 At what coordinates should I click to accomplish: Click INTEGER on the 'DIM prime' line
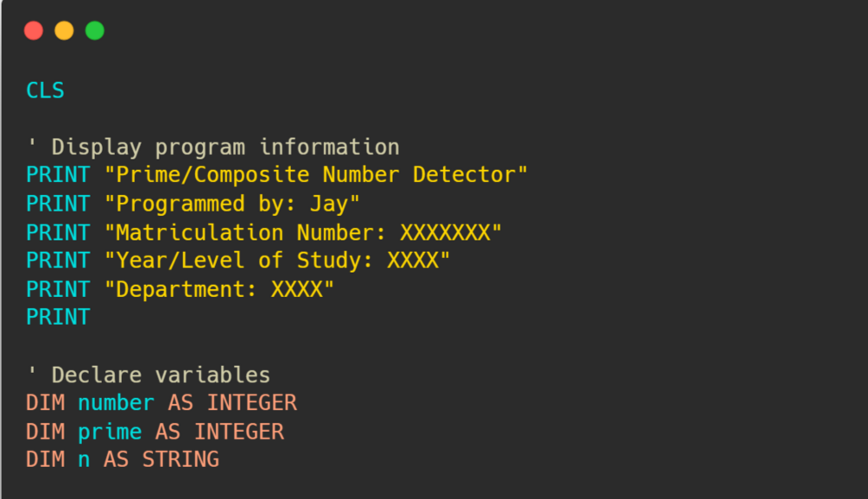point(238,431)
